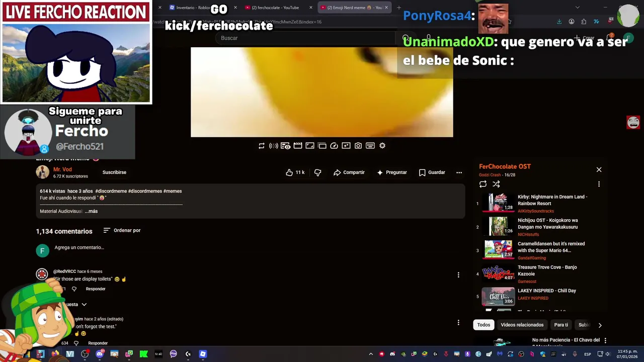Dislike the RedVRCC comment
644x362 pixels.
pos(74,289)
